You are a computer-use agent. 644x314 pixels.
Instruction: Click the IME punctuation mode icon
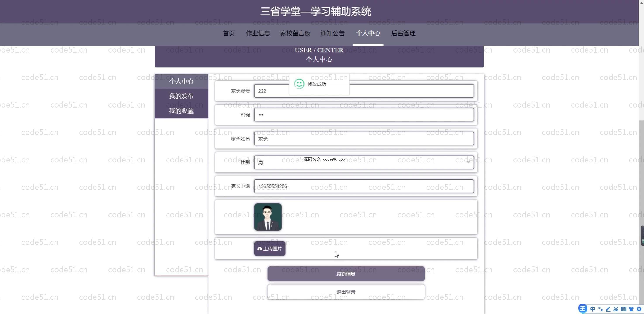click(600, 309)
